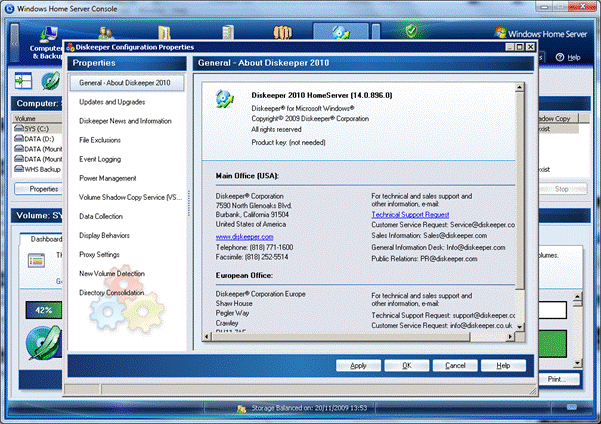Click the properties splitter grip handle

(x=189, y=203)
